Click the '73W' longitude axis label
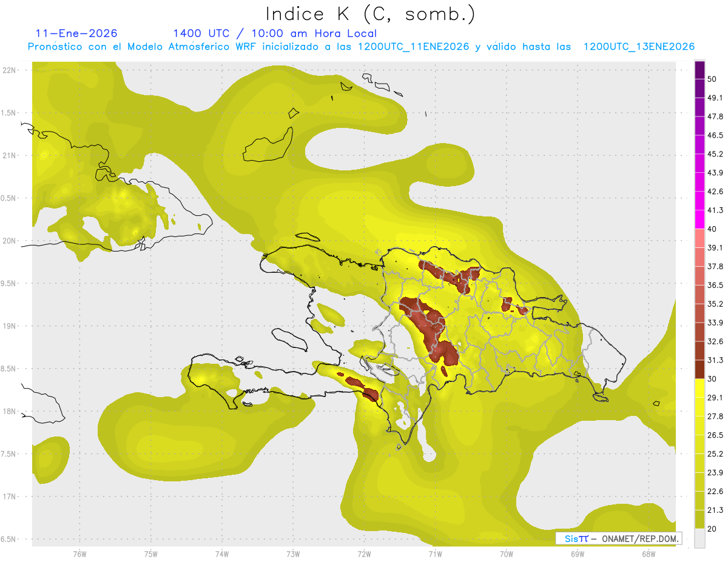This screenshot has width=728, height=562. (293, 554)
